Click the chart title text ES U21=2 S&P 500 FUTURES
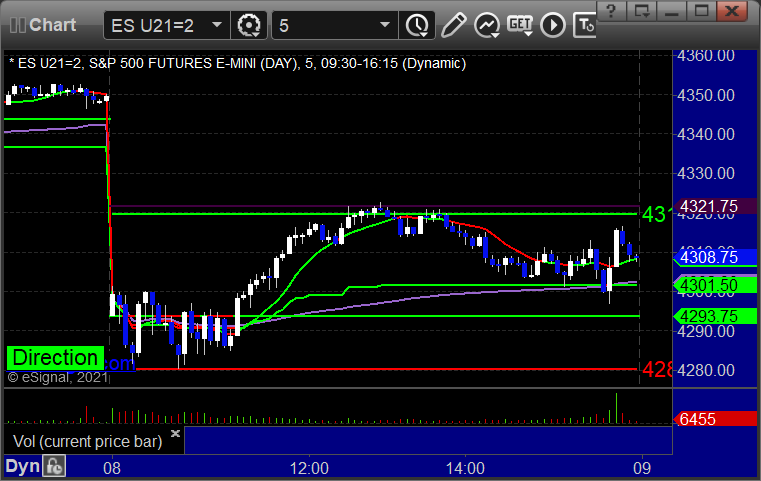761x481 pixels. point(237,63)
